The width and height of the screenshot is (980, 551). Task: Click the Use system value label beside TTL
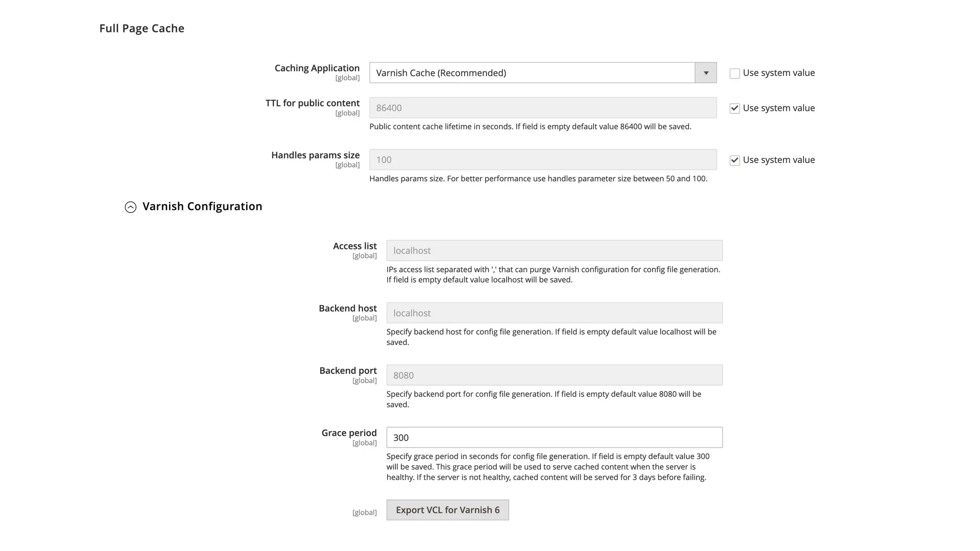(x=779, y=108)
